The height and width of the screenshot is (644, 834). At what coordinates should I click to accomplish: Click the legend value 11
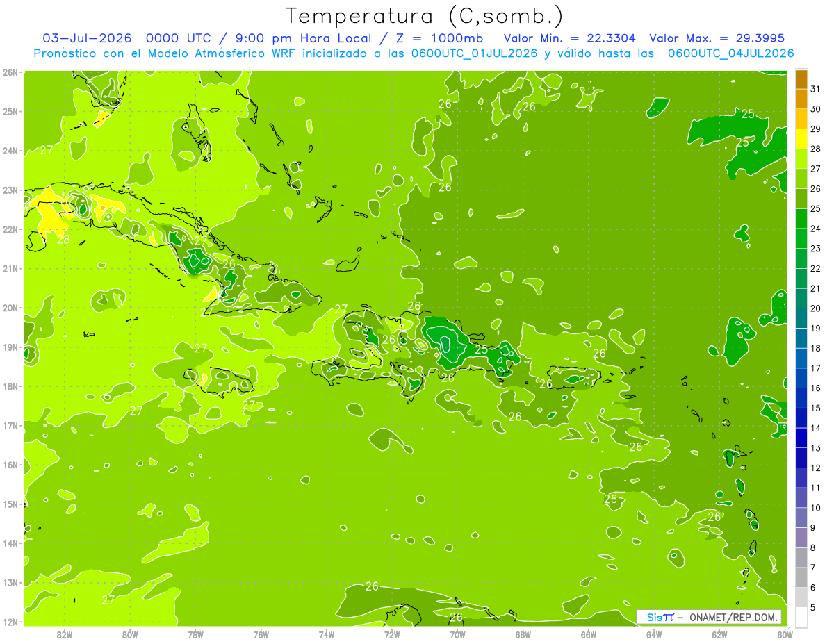(x=815, y=488)
